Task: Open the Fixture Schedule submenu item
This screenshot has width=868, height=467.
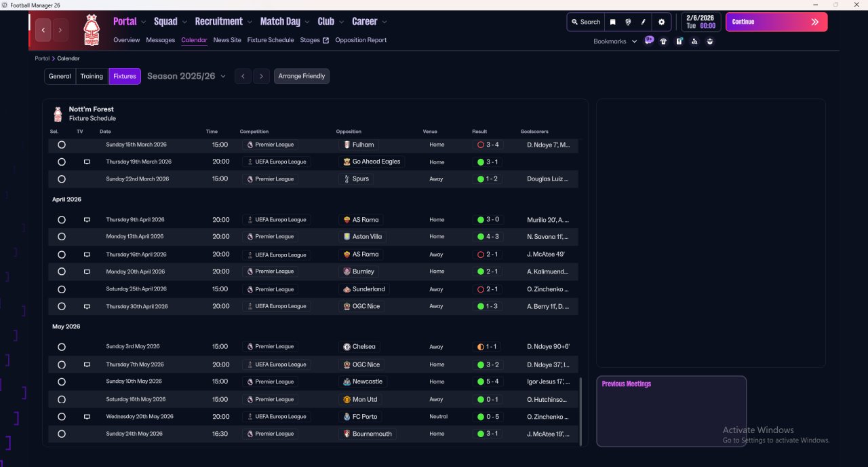Action: pyautogui.click(x=271, y=40)
